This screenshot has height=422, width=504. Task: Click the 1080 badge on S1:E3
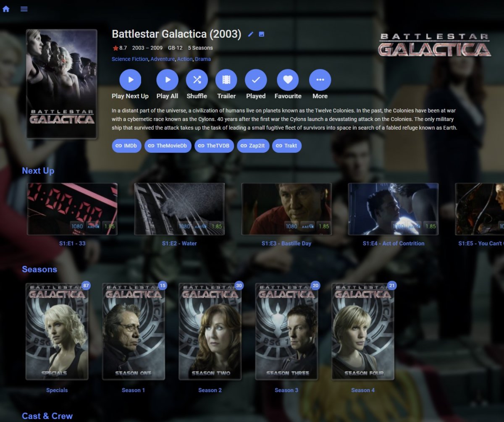291,226
